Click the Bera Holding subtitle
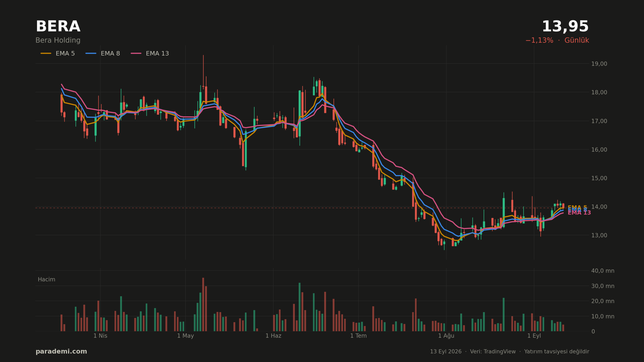 pos(58,41)
